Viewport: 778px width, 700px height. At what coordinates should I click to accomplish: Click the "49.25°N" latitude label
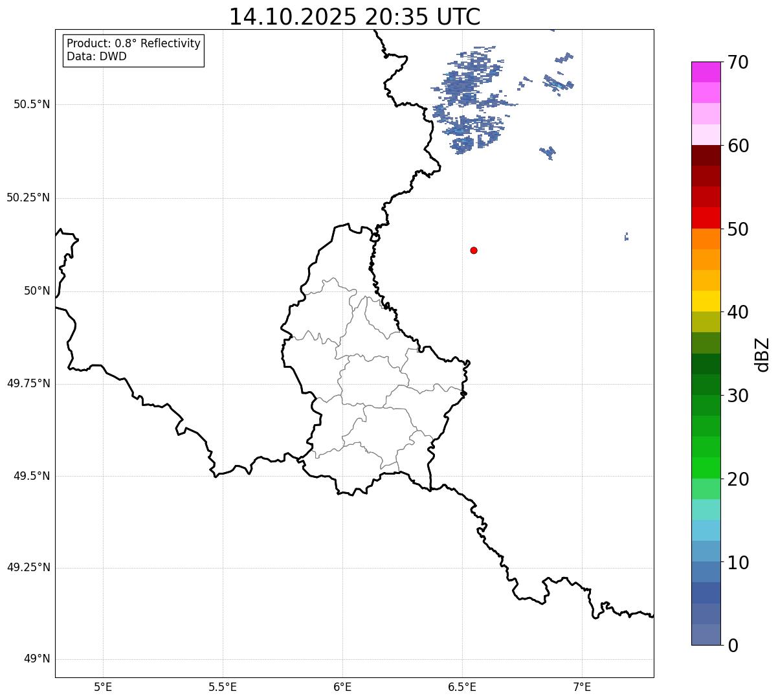[x=28, y=567]
